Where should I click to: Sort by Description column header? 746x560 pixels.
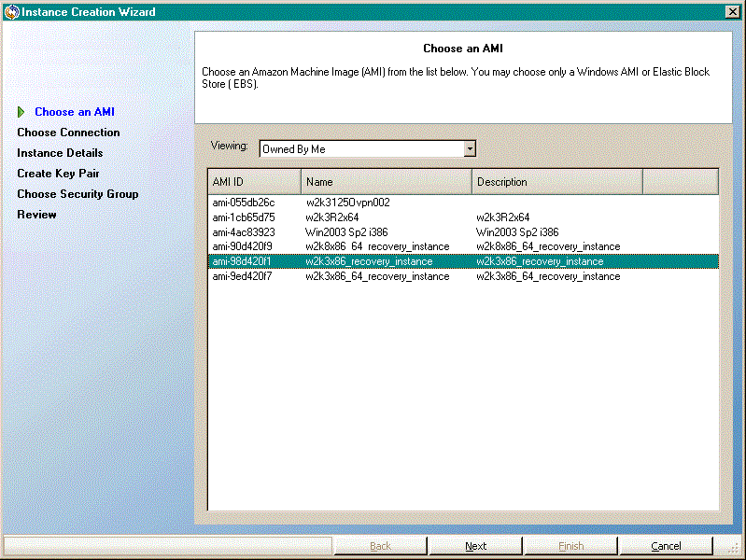(x=557, y=182)
